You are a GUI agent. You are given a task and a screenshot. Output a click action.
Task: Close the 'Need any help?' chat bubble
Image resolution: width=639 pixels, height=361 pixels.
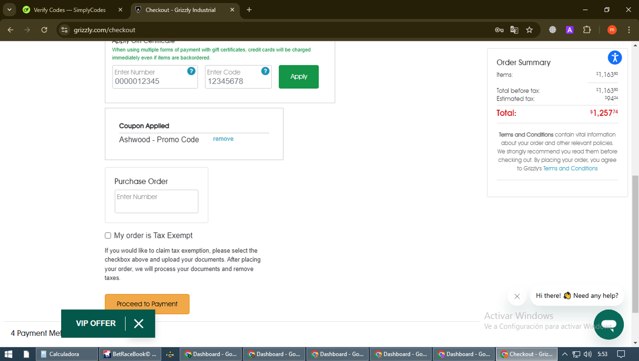517,296
